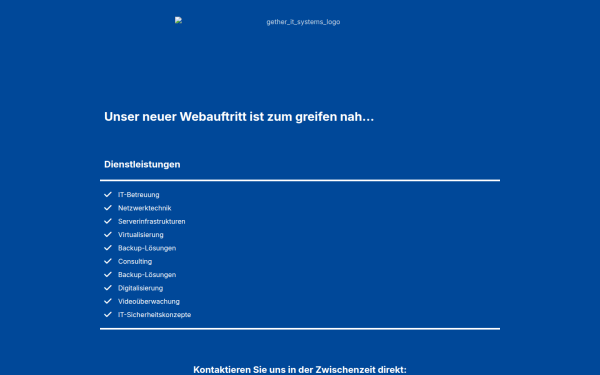Click the checkmark icon beside Virtualisierung
The height and width of the screenshot is (375, 600).
(108, 235)
